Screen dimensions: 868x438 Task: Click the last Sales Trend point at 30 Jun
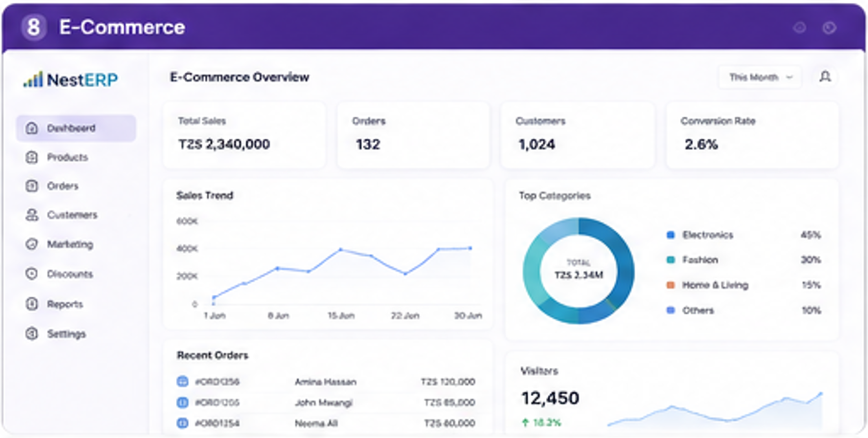[x=470, y=248]
